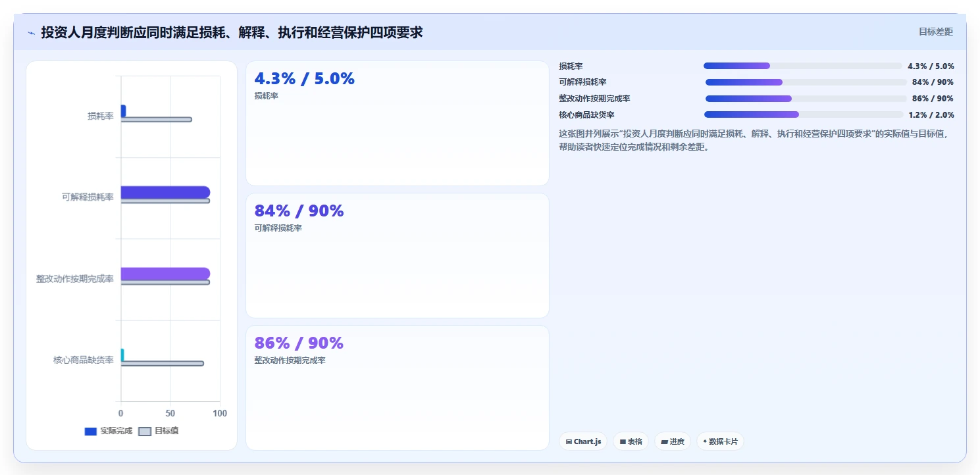The height and width of the screenshot is (475, 980).
Task: Click the main title 投资人月度判断应同时满足
Action: 232,32
